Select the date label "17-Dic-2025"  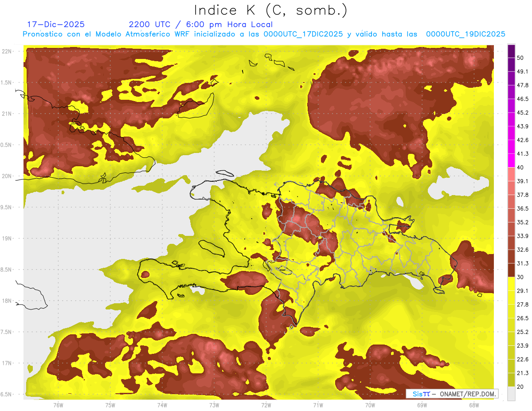click(56, 24)
